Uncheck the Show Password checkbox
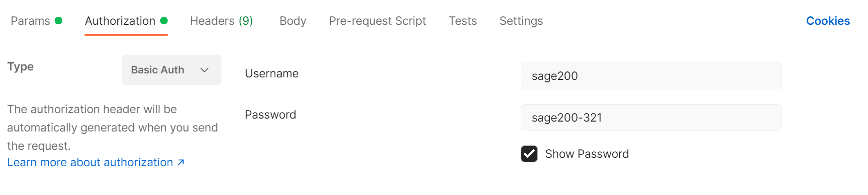This screenshot has height=195, width=868. [x=529, y=154]
